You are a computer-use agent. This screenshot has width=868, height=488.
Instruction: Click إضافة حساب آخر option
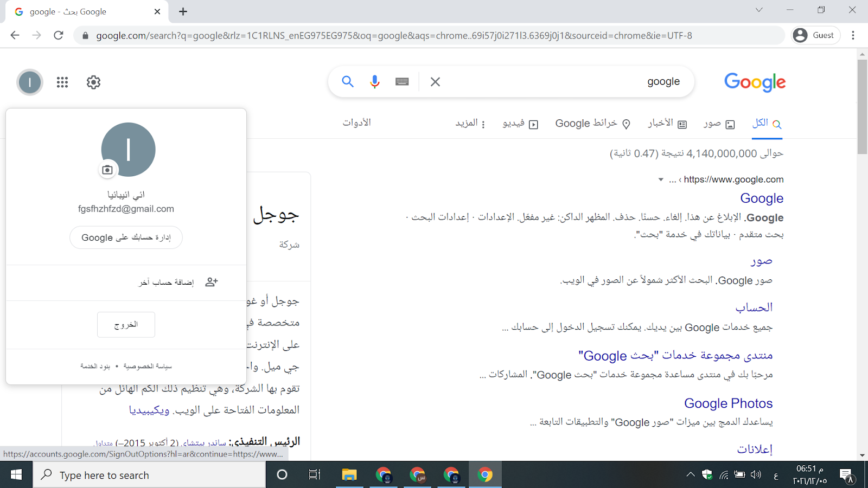tap(166, 282)
